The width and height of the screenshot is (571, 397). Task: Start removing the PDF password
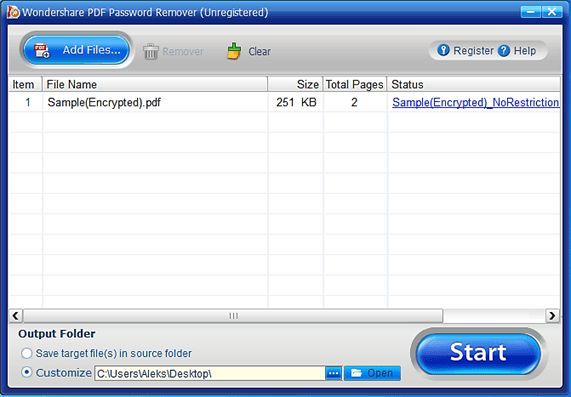point(478,353)
